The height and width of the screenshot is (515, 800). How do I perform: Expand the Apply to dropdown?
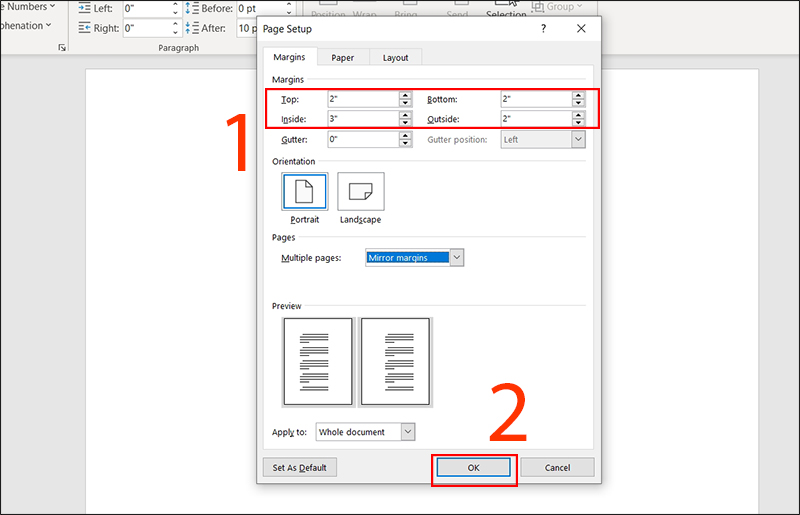407,431
